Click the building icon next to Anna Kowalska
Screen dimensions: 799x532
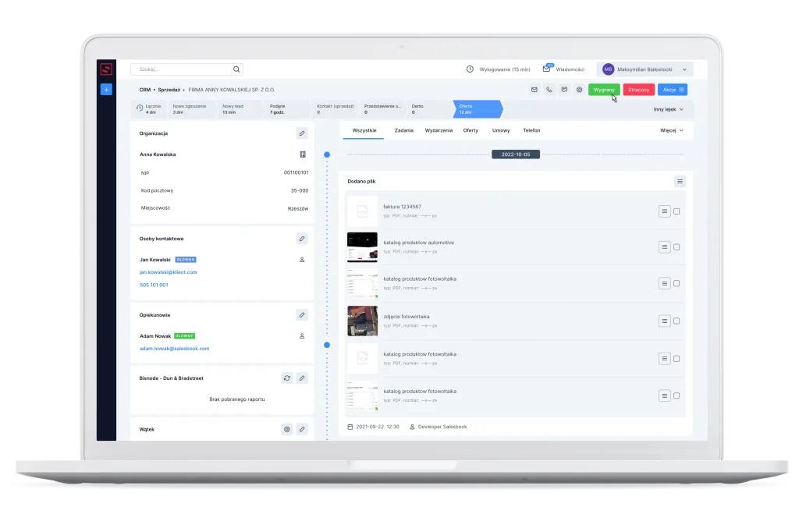(303, 154)
